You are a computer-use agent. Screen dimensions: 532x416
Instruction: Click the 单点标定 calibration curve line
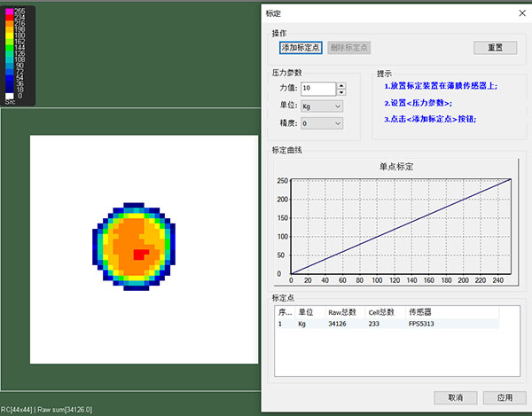pos(399,226)
